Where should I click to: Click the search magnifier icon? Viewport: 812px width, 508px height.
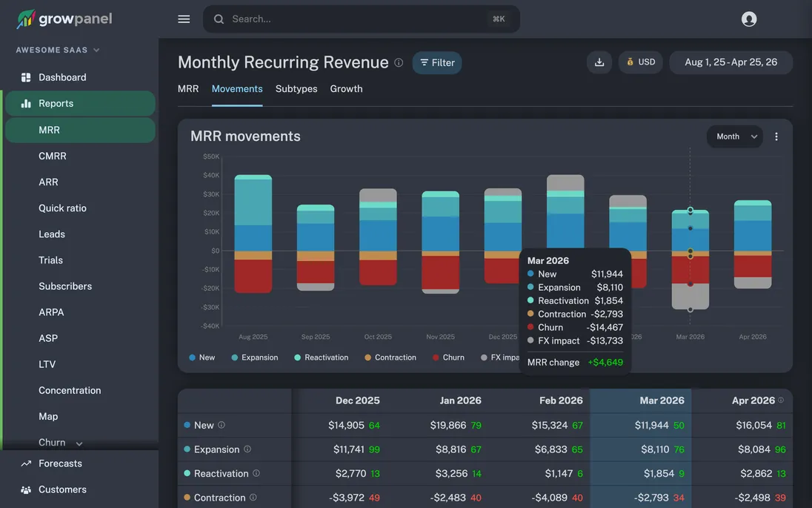pyautogui.click(x=219, y=19)
